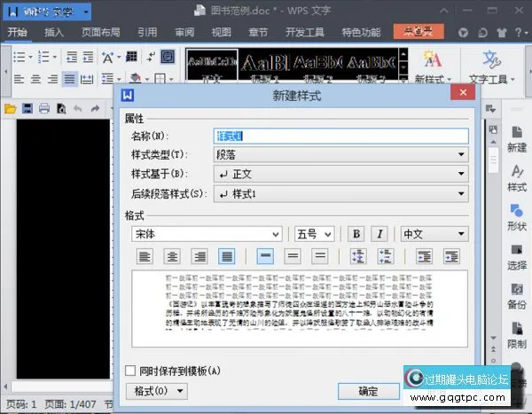The height and width of the screenshot is (414, 532).
Task: Select the 标题 1 style in gallery
Action: point(265,66)
